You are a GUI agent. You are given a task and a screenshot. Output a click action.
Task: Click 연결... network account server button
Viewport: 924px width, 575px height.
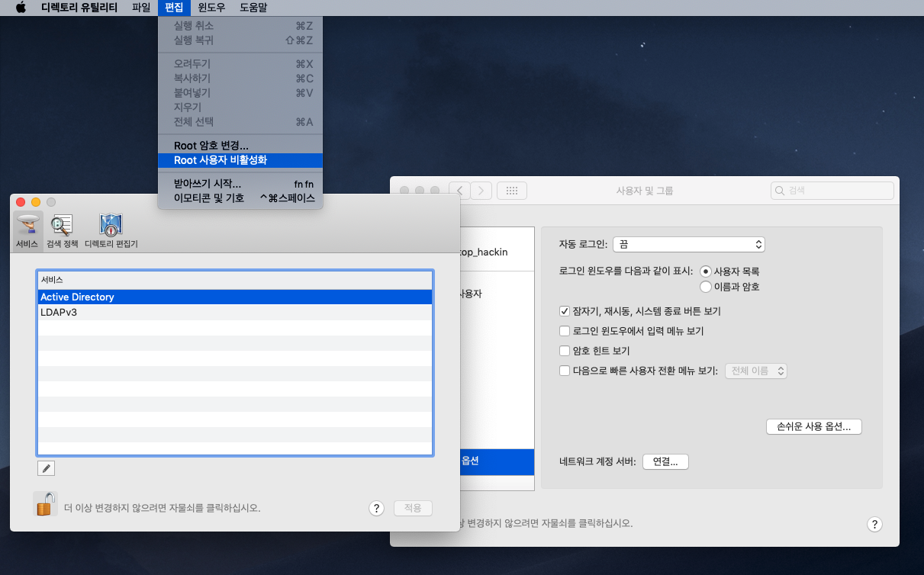click(666, 461)
